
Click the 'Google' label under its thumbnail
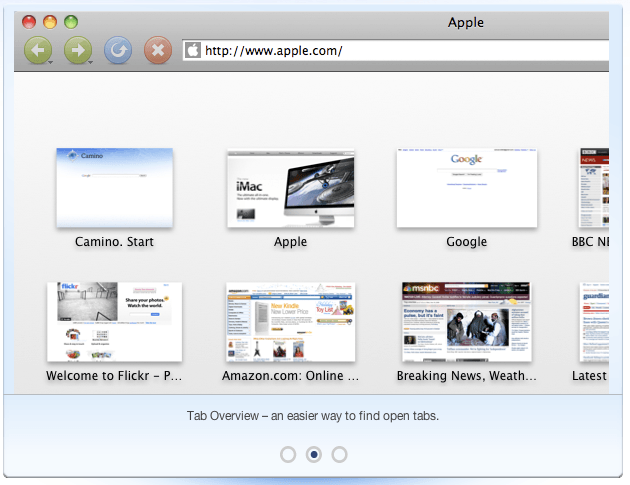466,241
